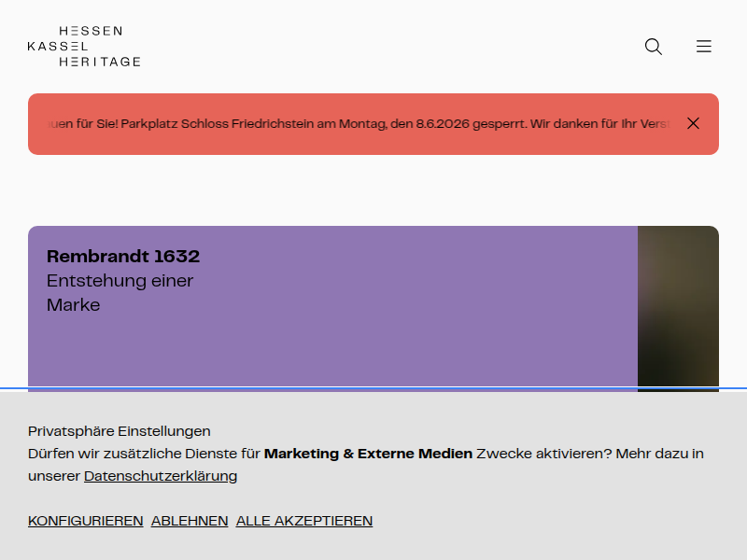This screenshot has width=747, height=560.
Task: Open the search magnifier icon
Action: 653,47
